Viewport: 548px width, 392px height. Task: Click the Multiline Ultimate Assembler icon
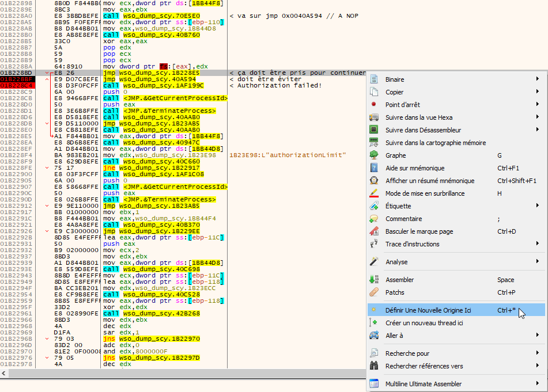(374, 384)
